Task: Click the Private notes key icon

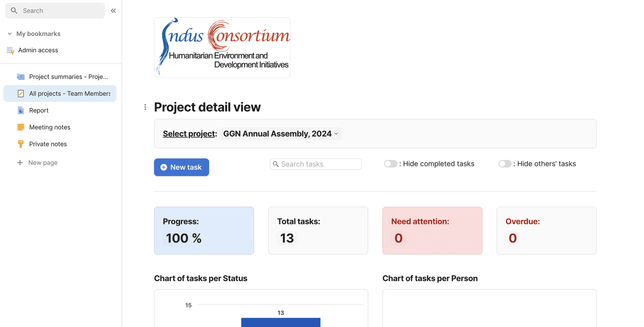Action: (21, 144)
